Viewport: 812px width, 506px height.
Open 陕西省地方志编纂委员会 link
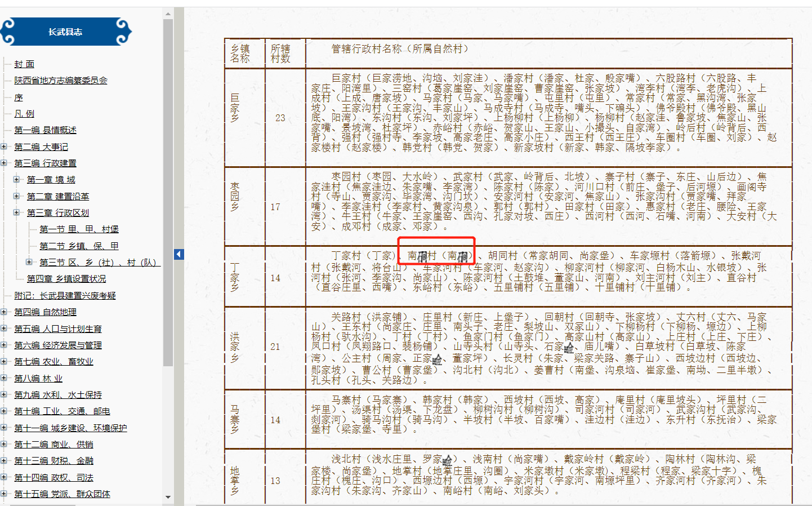(x=61, y=81)
